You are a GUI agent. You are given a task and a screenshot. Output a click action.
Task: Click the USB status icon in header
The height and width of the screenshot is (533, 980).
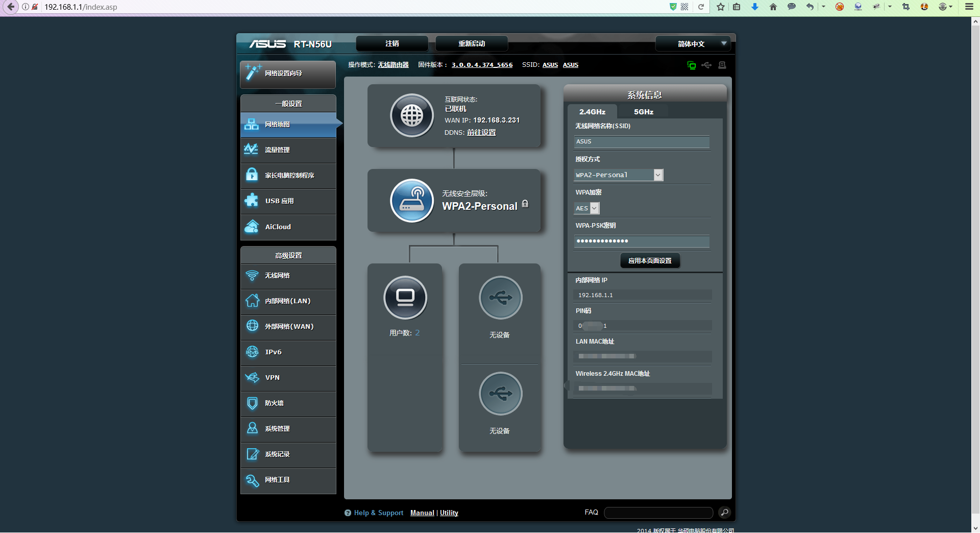coord(706,65)
